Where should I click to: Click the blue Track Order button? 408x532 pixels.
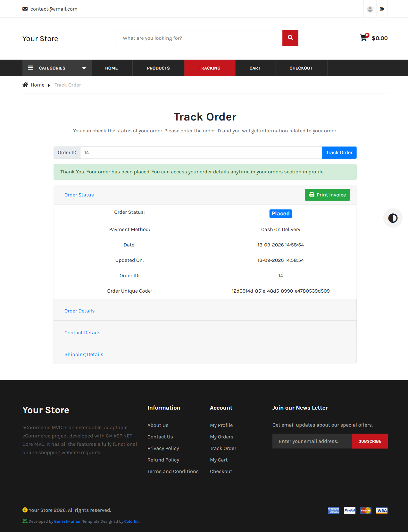pyautogui.click(x=339, y=153)
